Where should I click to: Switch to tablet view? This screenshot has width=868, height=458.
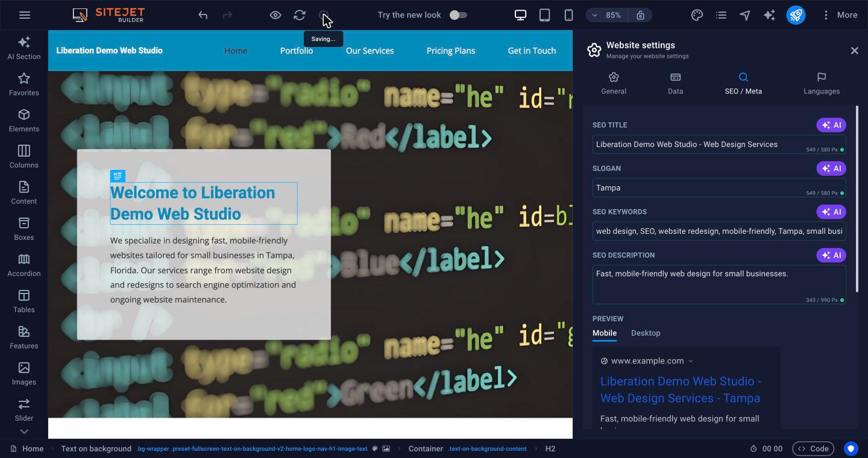pyautogui.click(x=544, y=15)
